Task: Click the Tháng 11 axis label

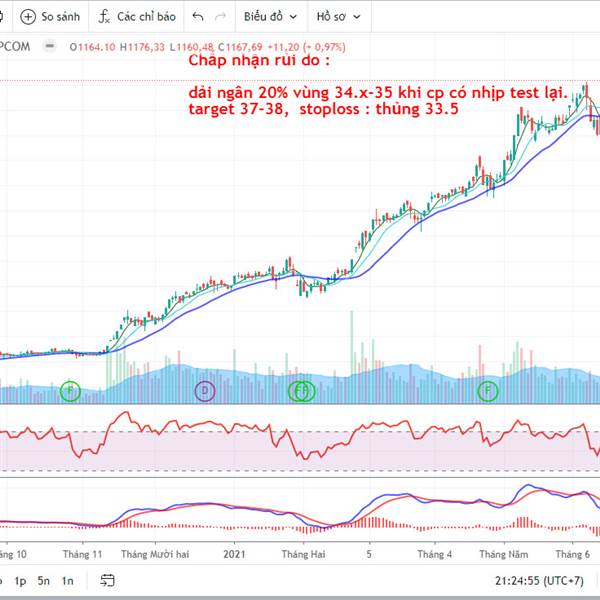Action: (83, 554)
